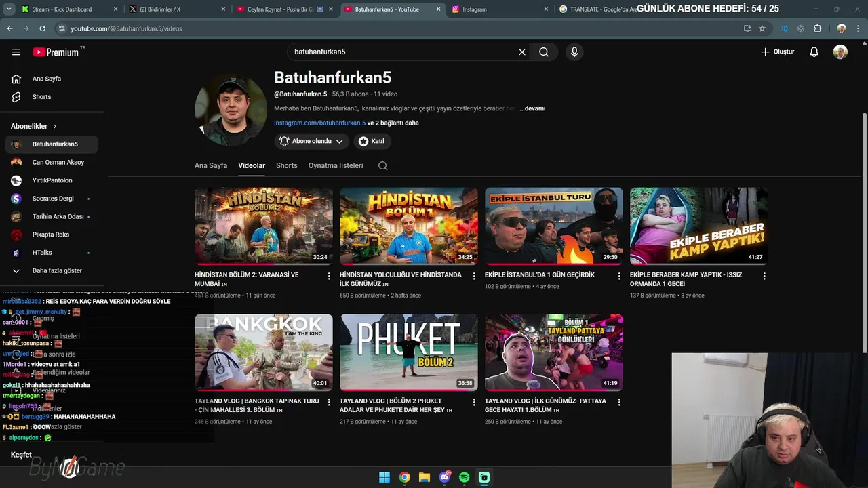
Task: Click the YouTube Premium logo
Action: pyautogui.click(x=56, y=52)
